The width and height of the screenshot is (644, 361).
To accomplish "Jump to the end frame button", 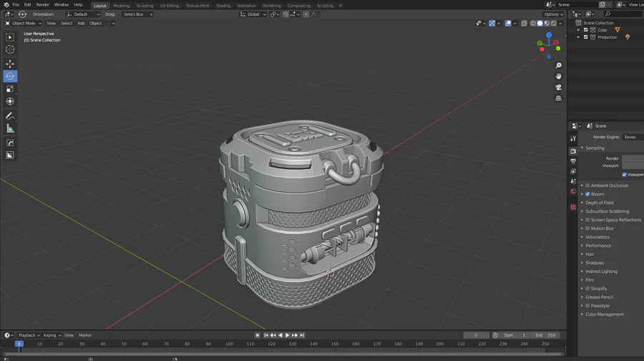I will pyautogui.click(x=302, y=335).
